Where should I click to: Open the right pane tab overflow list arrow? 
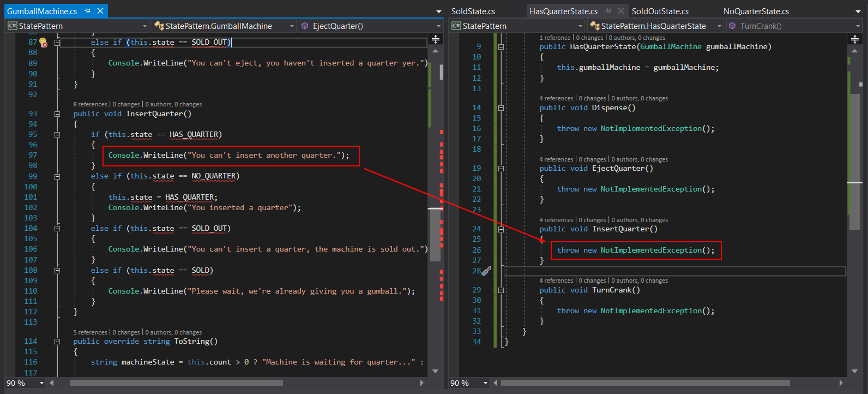click(x=858, y=11)
